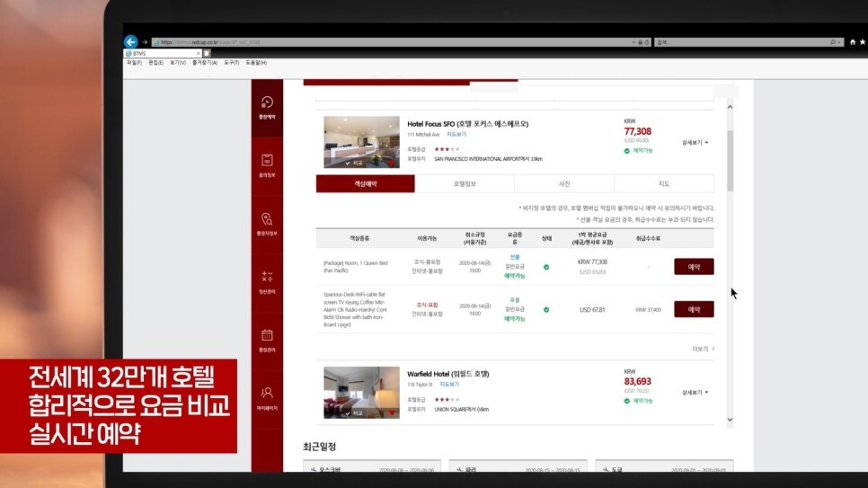Click the Hotel Focus SFO thumbnail photo
Screen dimensions: 868x488
point(361,142)
